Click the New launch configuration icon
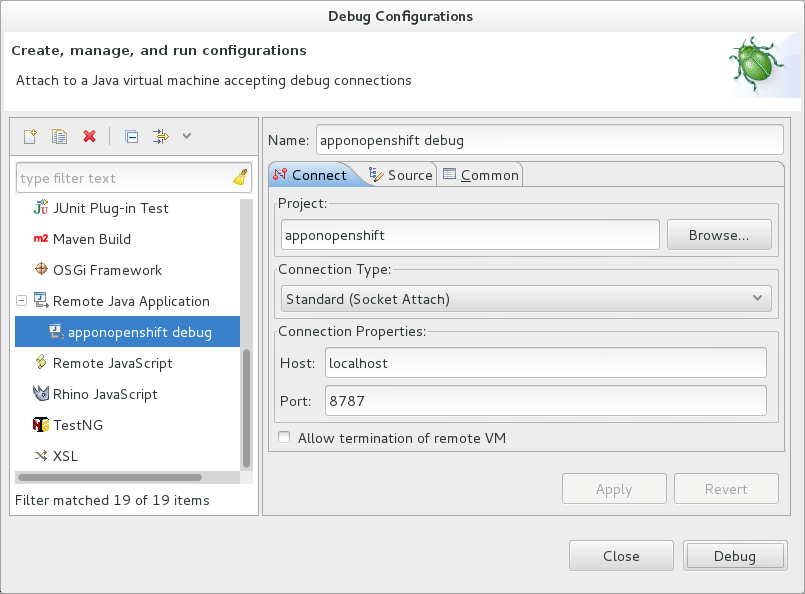This screenshot has height=594, width=805. [30, 136]
